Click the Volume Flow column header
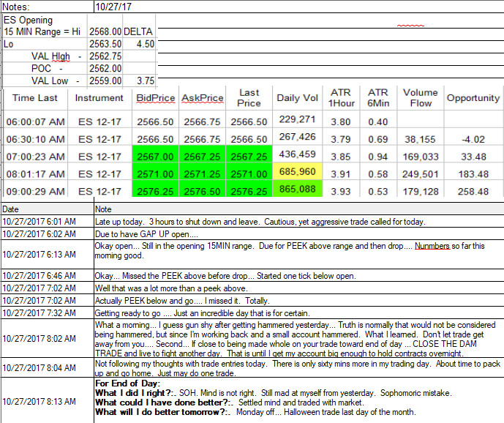Viewport: 504px width, 423px height. click(x=421, y=98)
